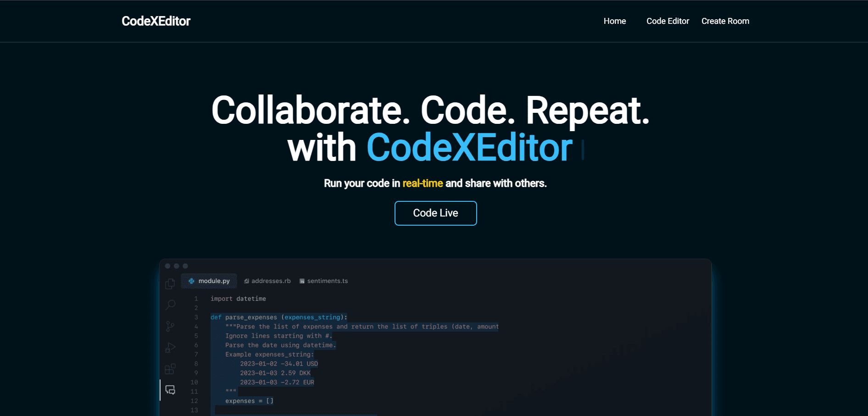Click the 'expenses = []' code line
The width and height of the screenshot is (868, 416).
(249, 401)
